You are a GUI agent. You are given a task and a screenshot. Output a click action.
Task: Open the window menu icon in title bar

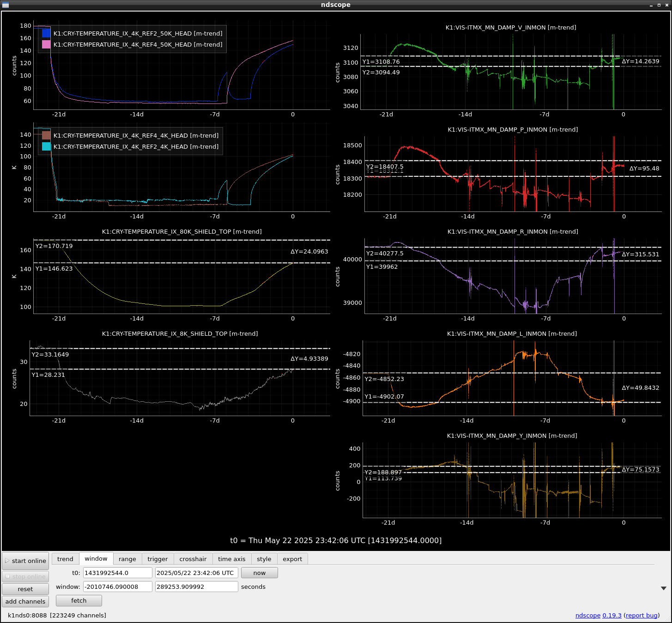(x=5, y=5)
